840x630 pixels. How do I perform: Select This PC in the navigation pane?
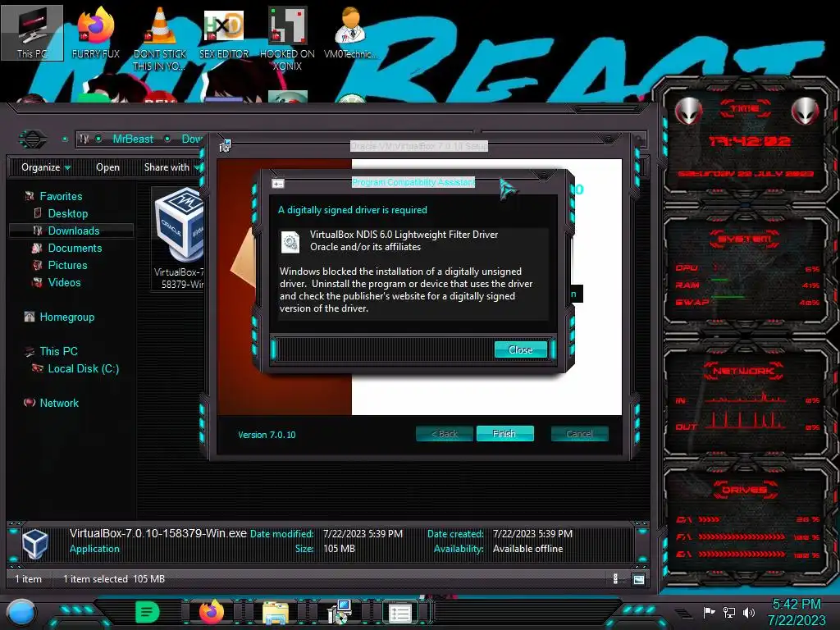[58, 351]
